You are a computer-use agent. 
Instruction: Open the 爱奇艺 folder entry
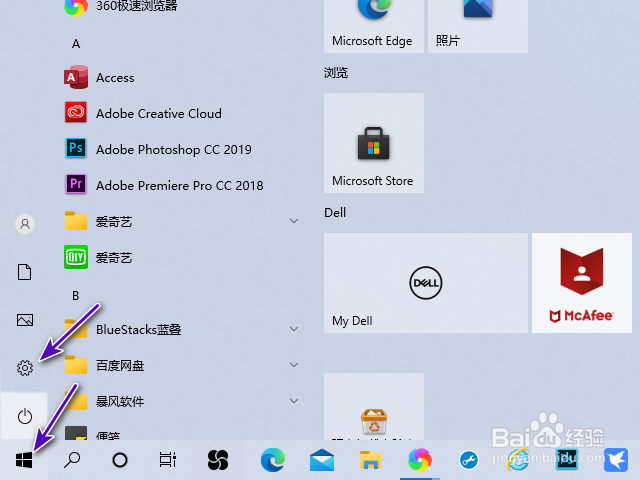[x=180, y=221]
